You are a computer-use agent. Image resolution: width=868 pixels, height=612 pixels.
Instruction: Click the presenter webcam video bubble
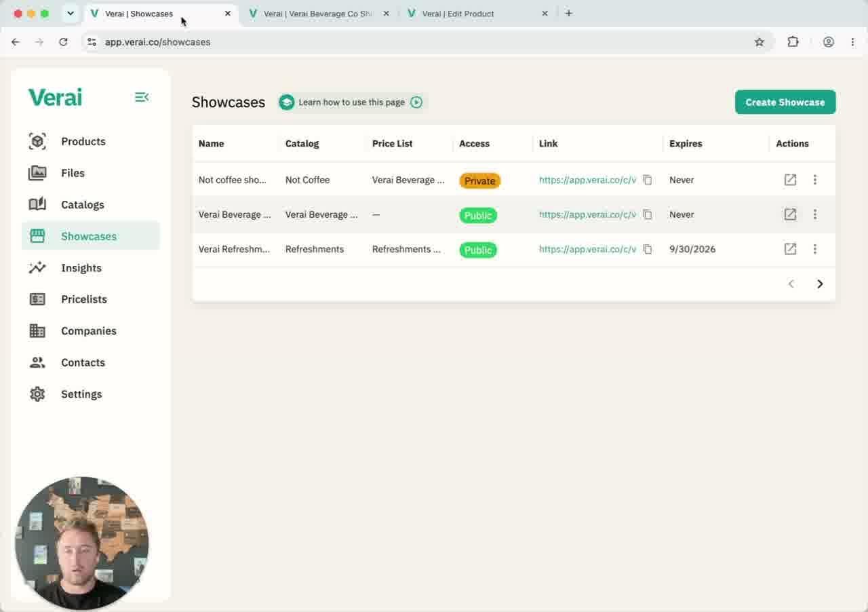pos(81,543)
